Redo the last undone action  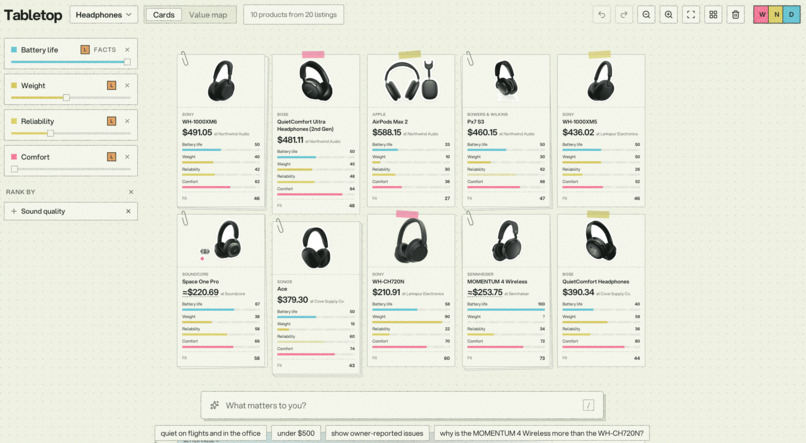pos(624,15)
